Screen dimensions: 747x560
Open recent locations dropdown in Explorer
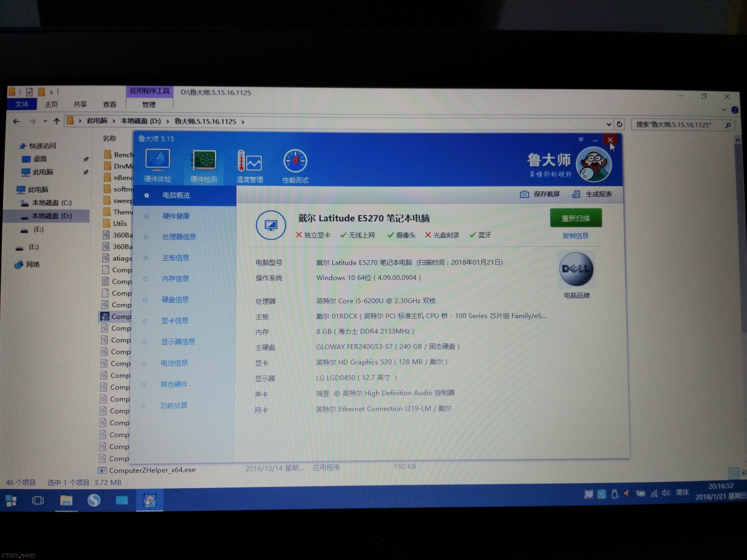point(45,122)
